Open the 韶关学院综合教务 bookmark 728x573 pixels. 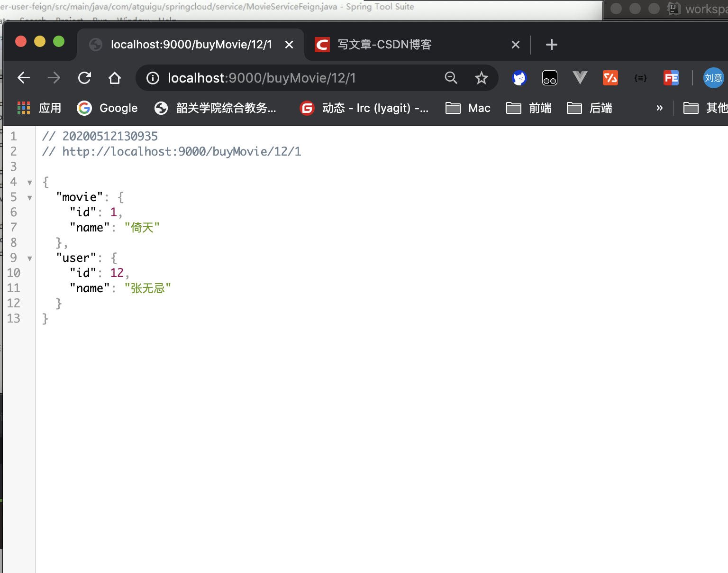(215, 108)
